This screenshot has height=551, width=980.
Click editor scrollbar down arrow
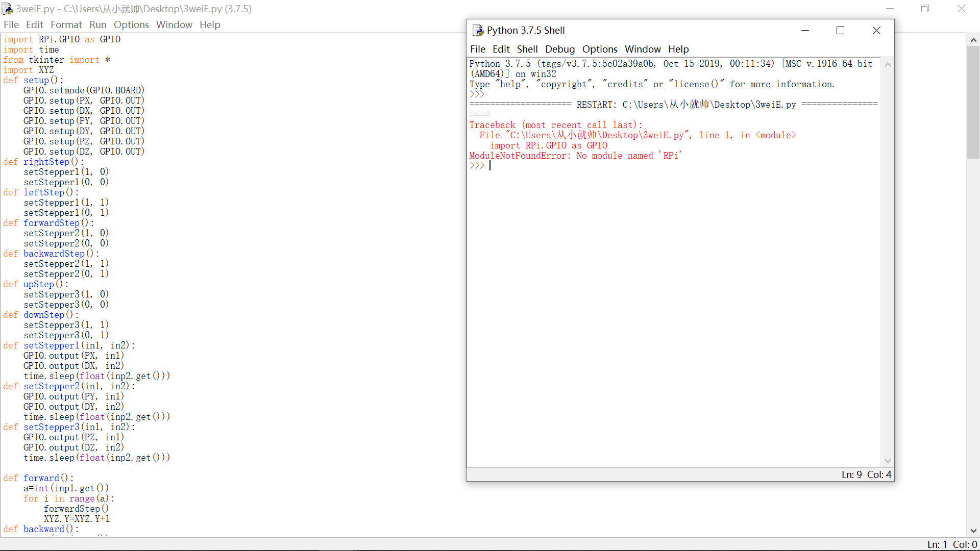point(973,531)
